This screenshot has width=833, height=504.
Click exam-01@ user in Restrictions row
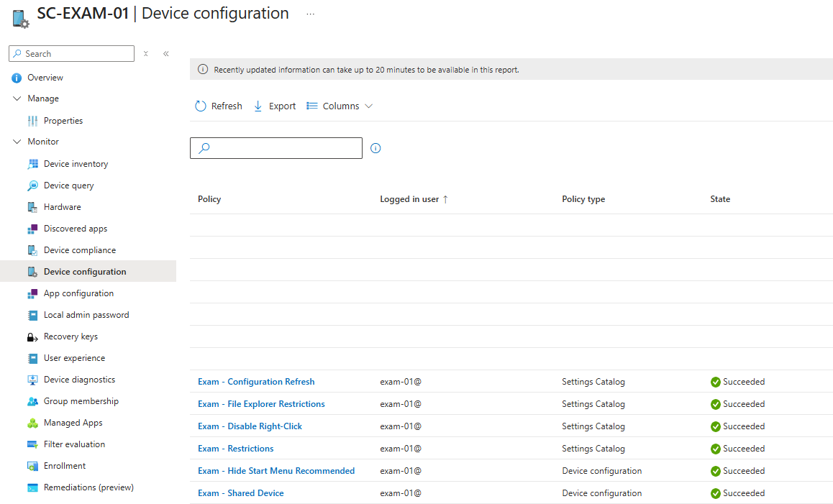pyautogui.click(x=401, y=449)
